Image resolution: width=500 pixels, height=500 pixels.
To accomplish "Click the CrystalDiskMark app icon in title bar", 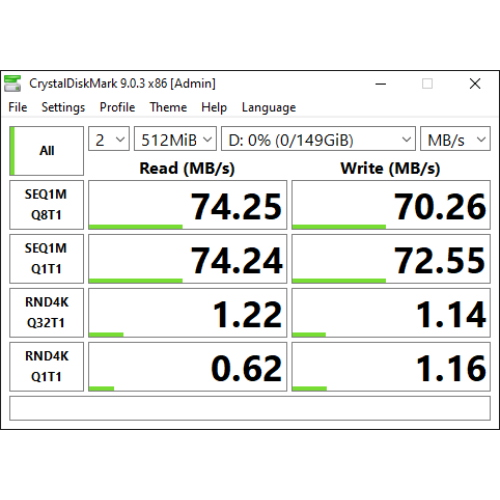I will [x=12, y=83].
